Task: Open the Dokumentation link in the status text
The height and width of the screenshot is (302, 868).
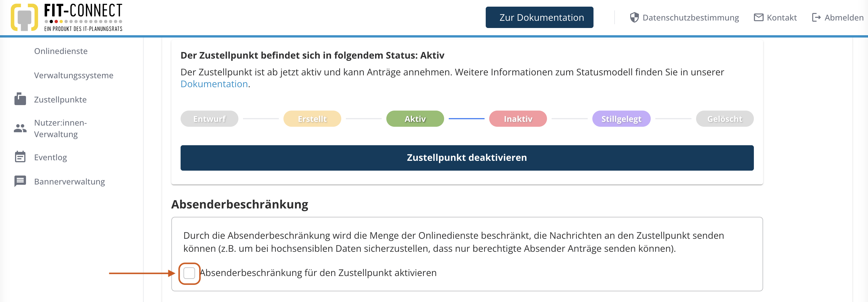Action: (x=214, y=84)
